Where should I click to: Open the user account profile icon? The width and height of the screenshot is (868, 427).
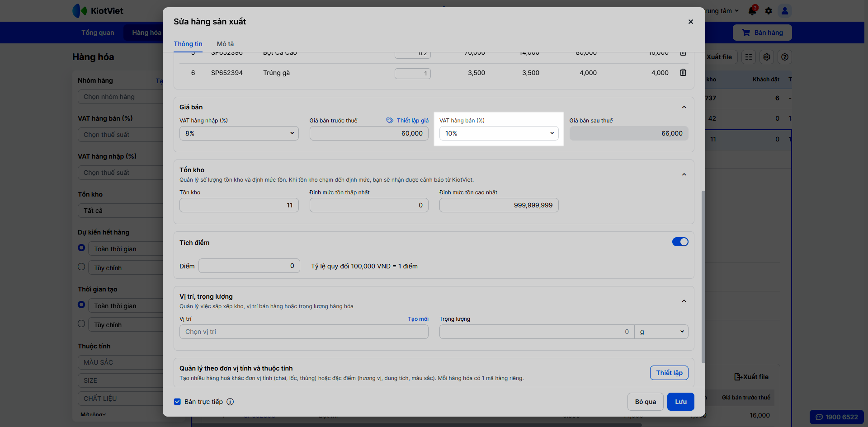click(785, 11)
